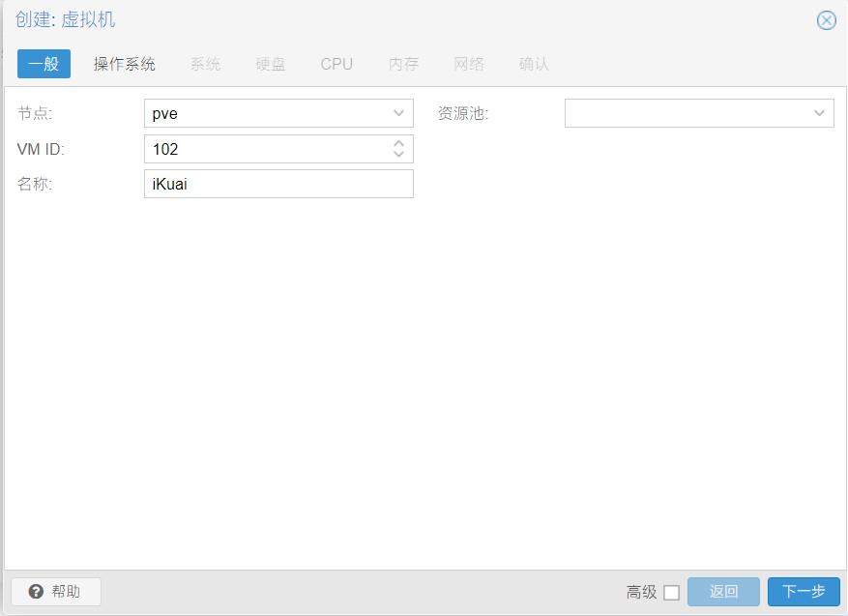Go to the 硬盘 tab
848x616 pixels.
coord(271,64)
